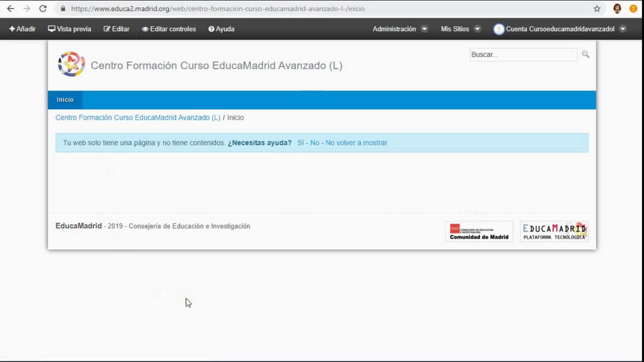The width and height of the screenshot is (644, 362).
Task: Bookmark page using star icon
Action: (x=597, y=9)
